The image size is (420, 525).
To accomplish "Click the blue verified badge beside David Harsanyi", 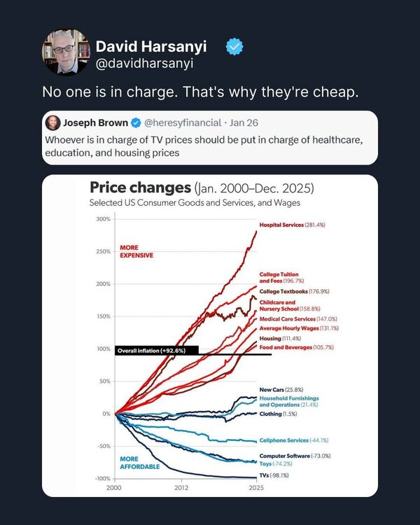I will 234,47.
